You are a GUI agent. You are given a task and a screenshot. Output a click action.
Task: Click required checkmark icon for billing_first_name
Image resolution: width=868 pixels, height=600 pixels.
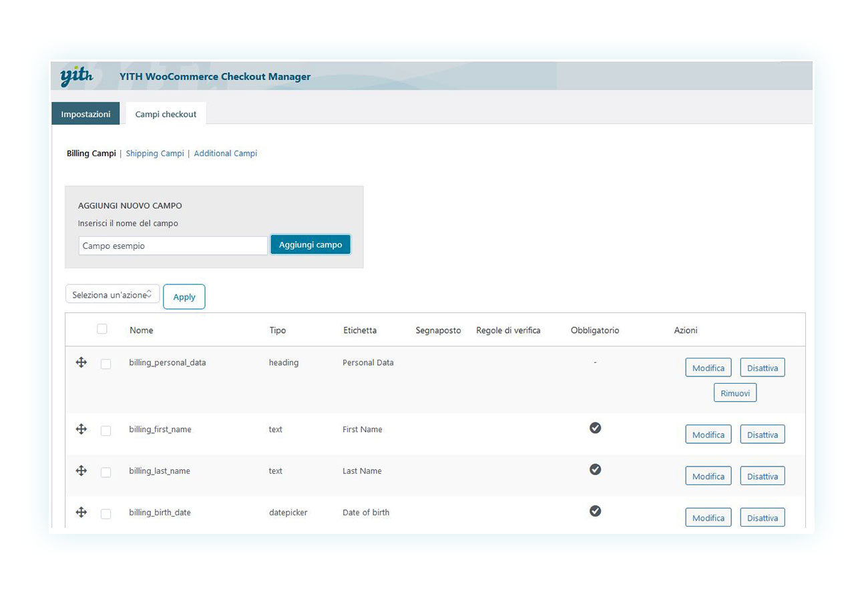596,428
